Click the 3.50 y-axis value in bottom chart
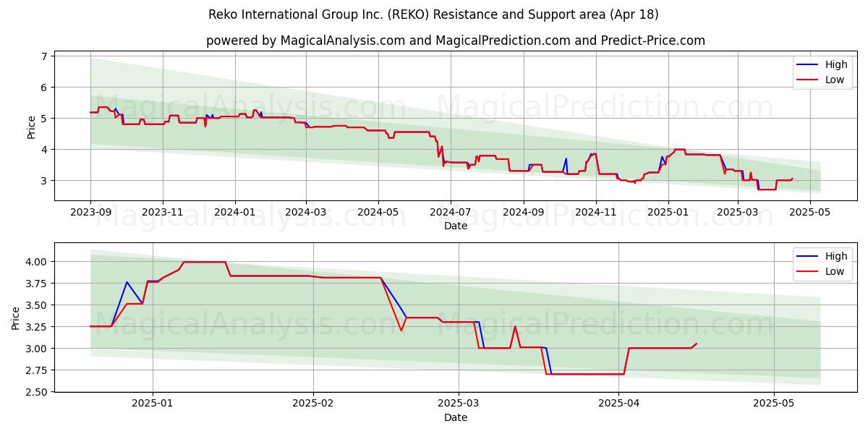The image size is (868, 434). 37,305
